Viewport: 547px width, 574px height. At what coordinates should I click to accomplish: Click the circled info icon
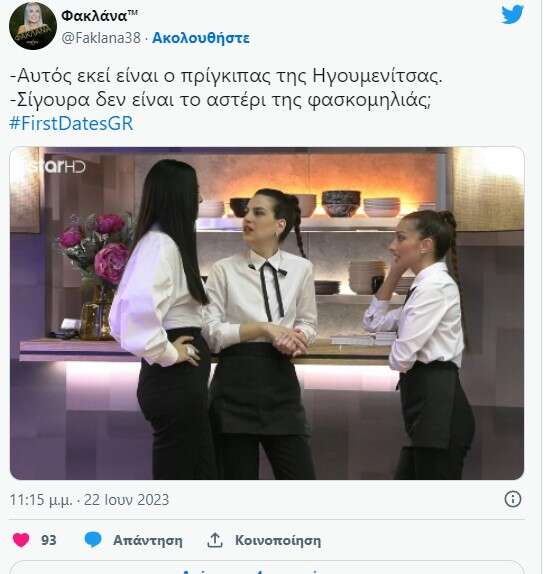pyautogui.click(x=513, y=499)
